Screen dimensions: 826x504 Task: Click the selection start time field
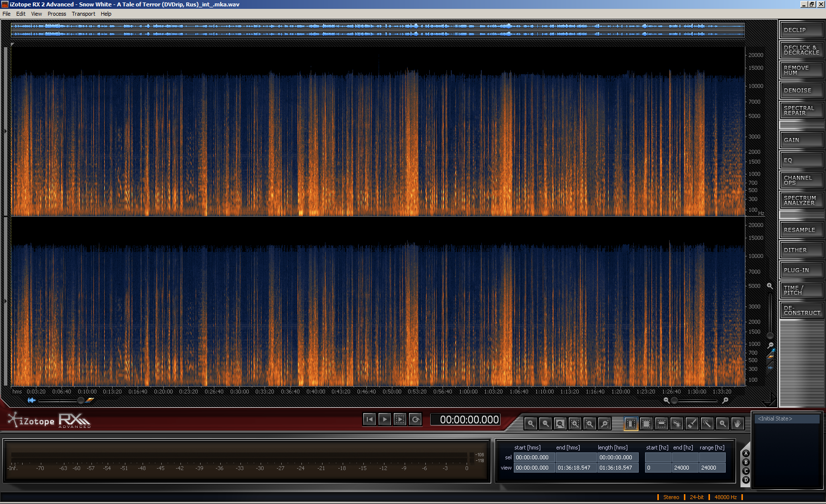click(x=534, y=457)
